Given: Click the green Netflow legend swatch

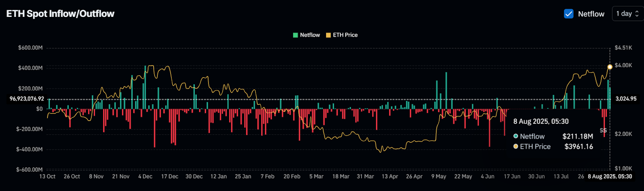Looking at the screenshot, I should pos(295,35).
